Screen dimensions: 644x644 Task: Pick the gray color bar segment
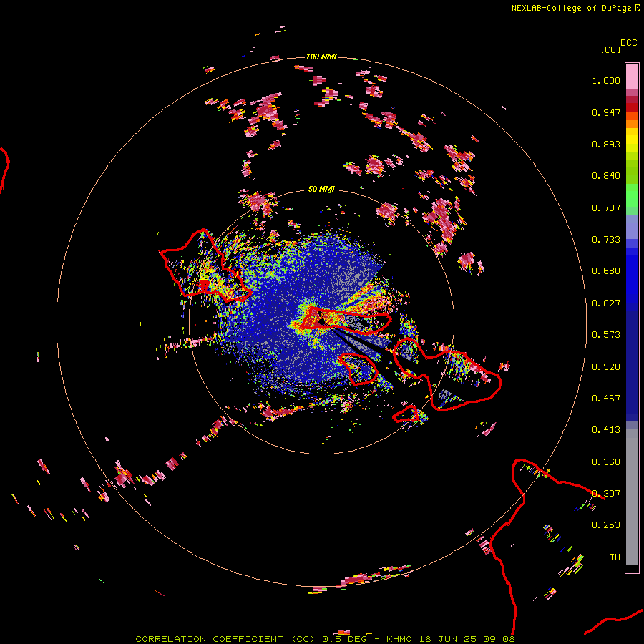tap(632, 497)
